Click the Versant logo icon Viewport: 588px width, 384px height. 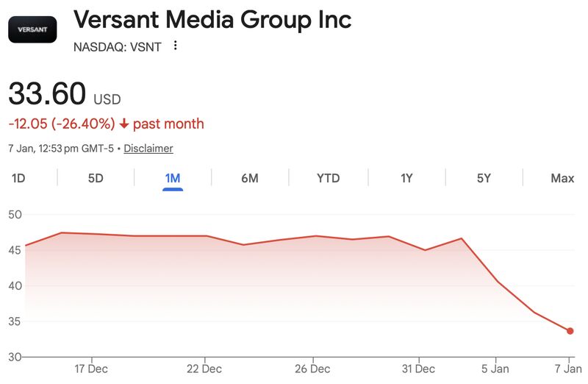pos(32,29)
